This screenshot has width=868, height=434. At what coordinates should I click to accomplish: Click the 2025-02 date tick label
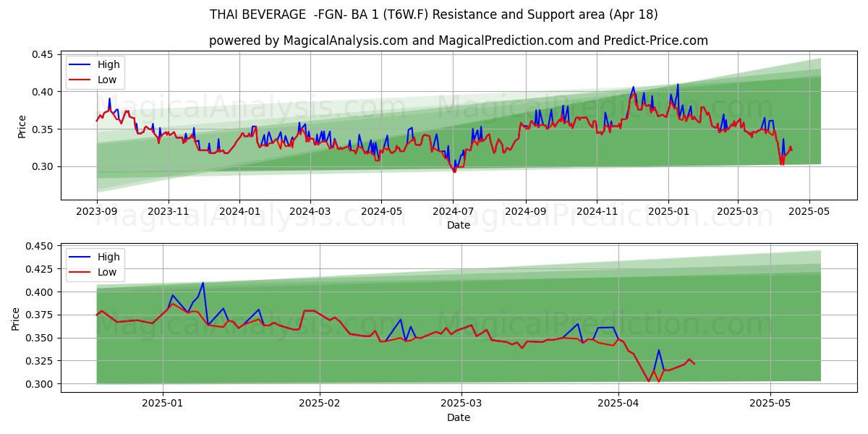coord(320,403)
